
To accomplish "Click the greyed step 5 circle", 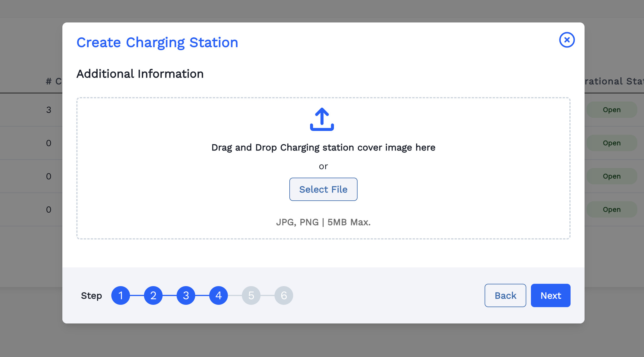I will (251, 295).
